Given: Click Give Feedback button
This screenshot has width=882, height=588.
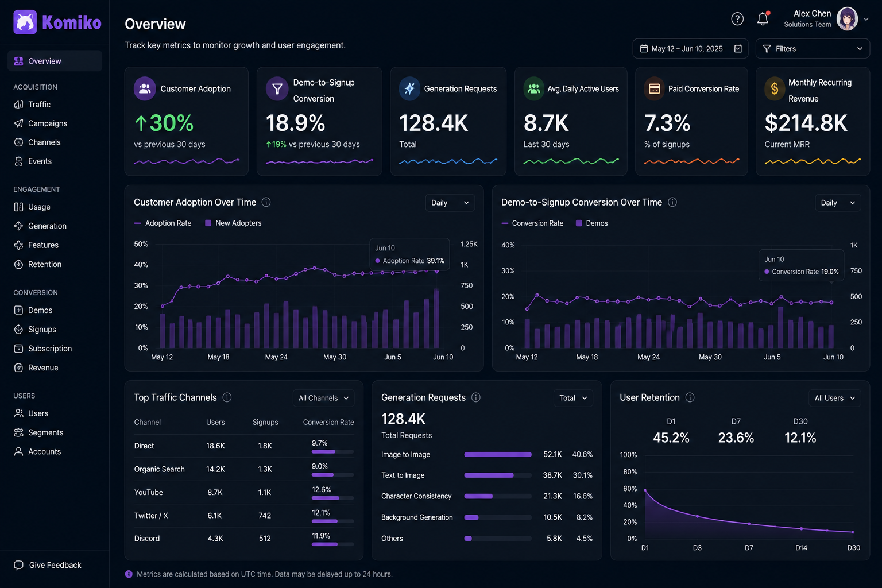Looking at the screenshot, I should pos(48,565).
